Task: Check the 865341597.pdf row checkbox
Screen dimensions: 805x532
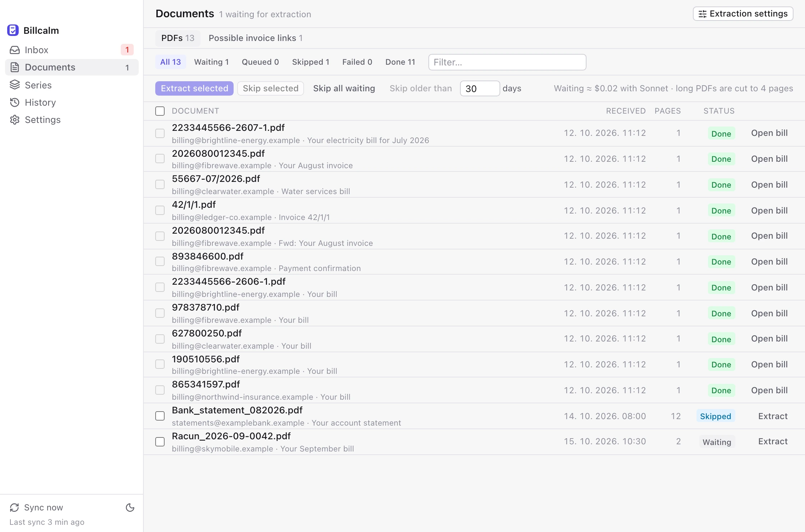Action: 160,390
